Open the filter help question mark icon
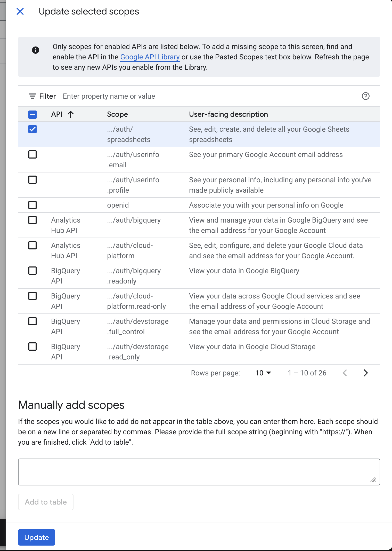392x551 pixels. (x=365, y=96)
